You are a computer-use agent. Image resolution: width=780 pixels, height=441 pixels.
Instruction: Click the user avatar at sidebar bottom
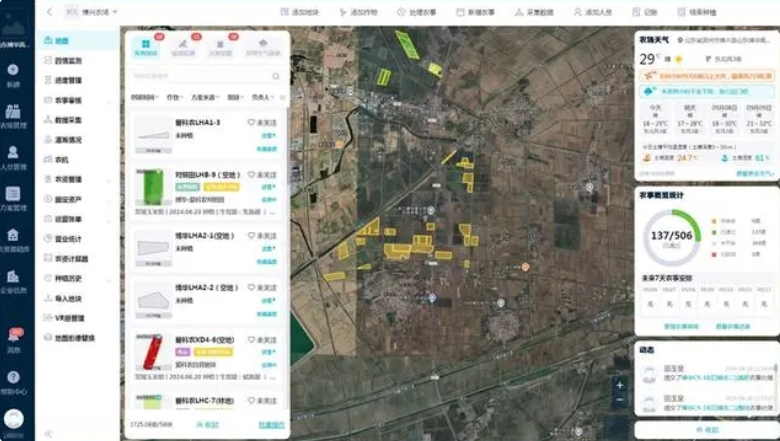(14, 419)
